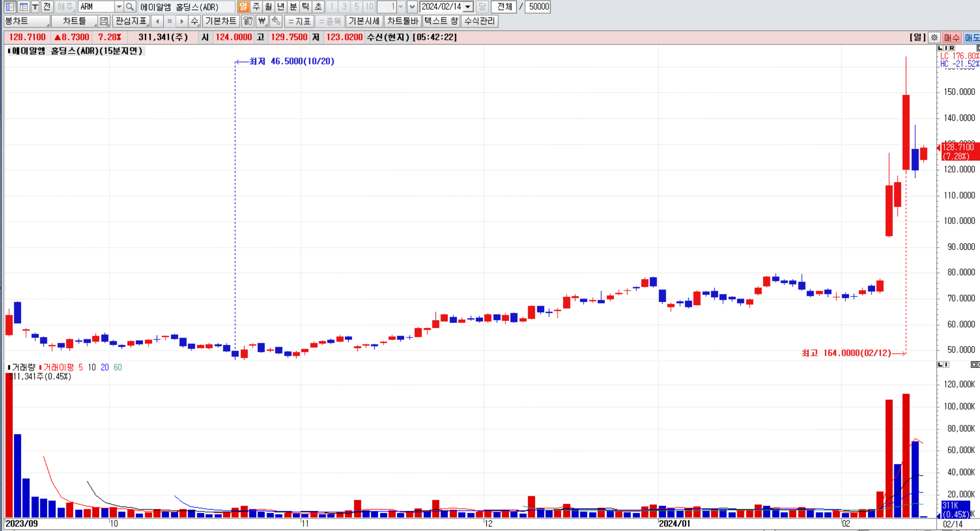Open the ARM ticker dropdown arrow
Image resolution: width=980 pixels, height=531 pixels.
pyautogui.click(x=119, y=7)
